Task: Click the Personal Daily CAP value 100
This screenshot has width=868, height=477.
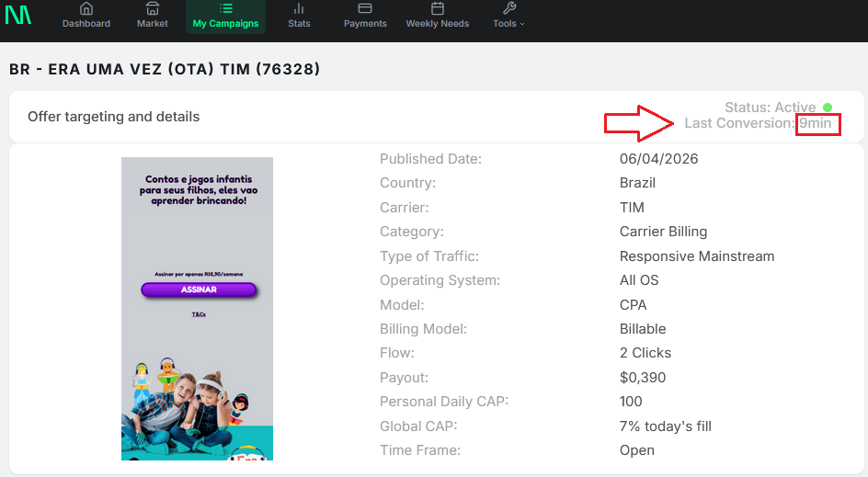Action: (x=631, y=402)
